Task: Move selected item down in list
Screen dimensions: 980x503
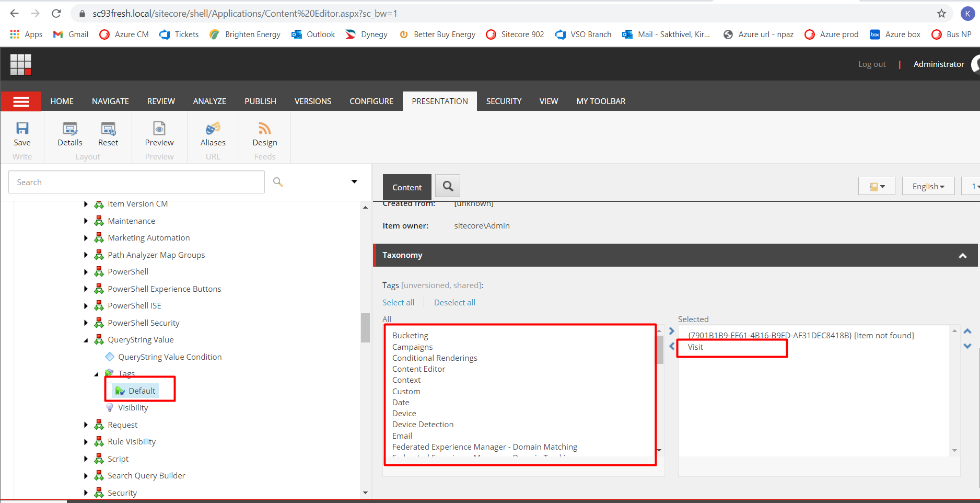Action: click(967, 346)
